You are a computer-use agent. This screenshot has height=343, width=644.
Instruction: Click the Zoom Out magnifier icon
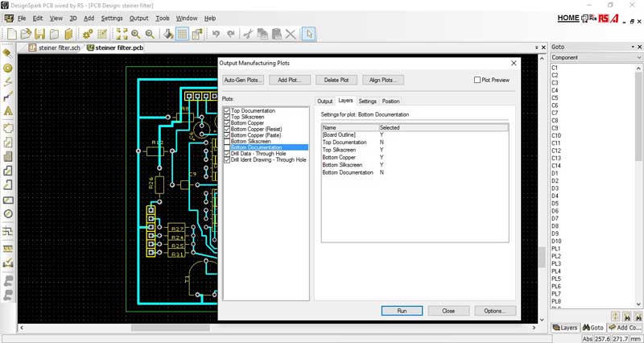coord(150,34)
